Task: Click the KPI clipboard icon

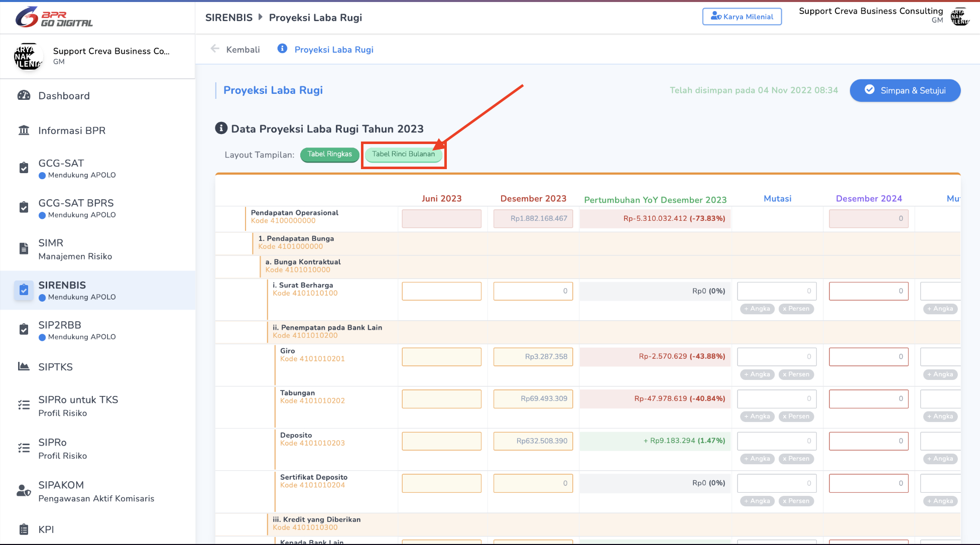Action: pyautogui.click(x=24, y=529)
